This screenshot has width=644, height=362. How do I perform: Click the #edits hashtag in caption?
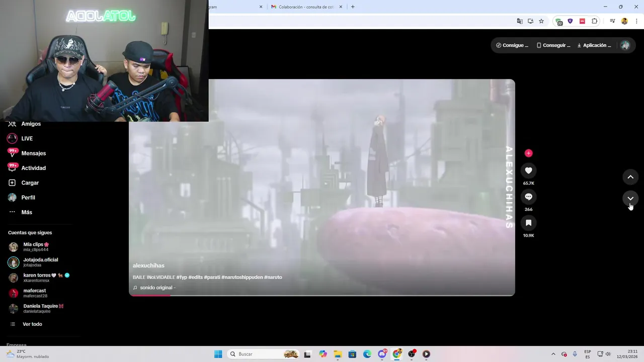(195, 277)
